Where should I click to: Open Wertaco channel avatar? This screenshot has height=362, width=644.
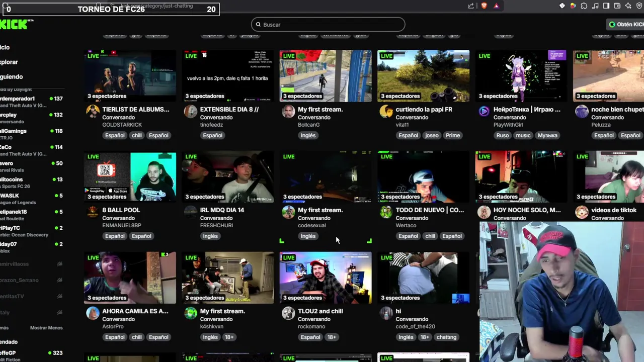(386, 212)
